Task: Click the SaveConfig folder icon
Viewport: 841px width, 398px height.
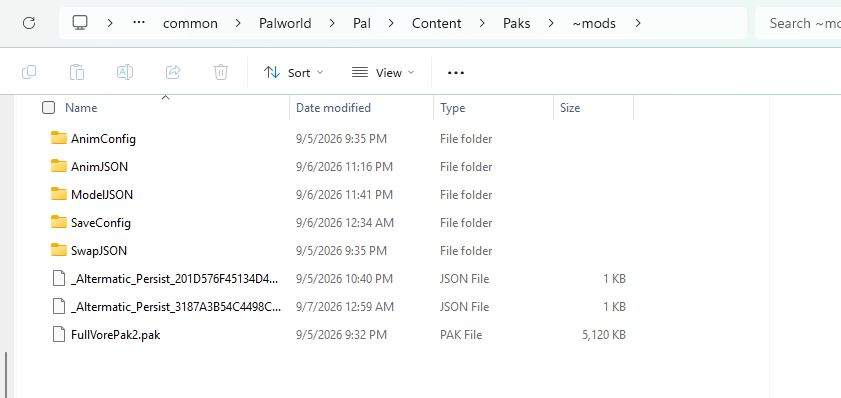Action: coord(59,222)
